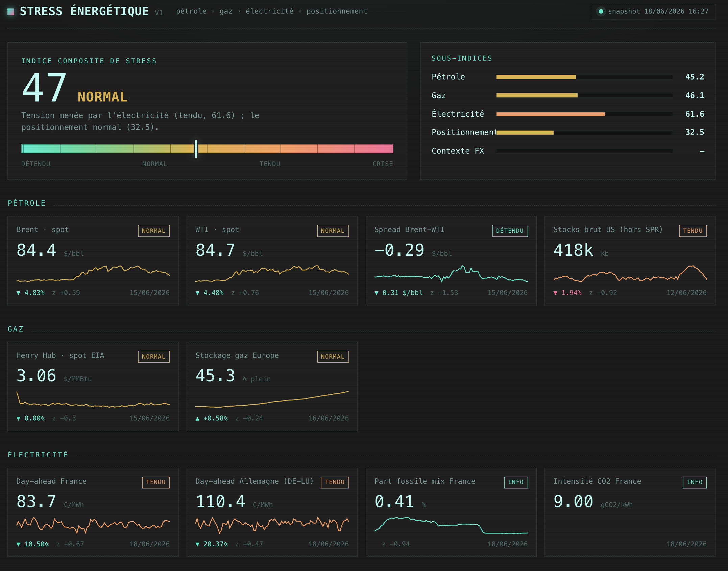Click the TENDU badge on Stocks brut US
Viewport: 728px width, 571px height.
tap(693, 231)
